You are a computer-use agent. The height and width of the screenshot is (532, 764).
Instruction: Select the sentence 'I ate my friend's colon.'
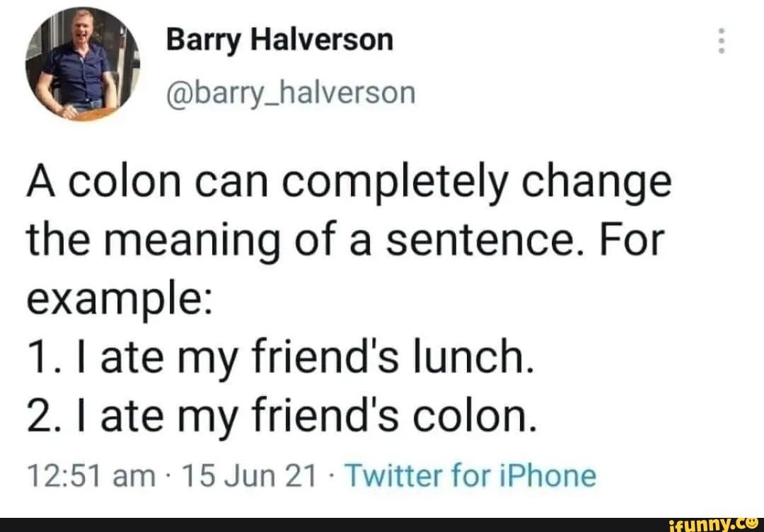pyautogui.click(x=316, y=415)
